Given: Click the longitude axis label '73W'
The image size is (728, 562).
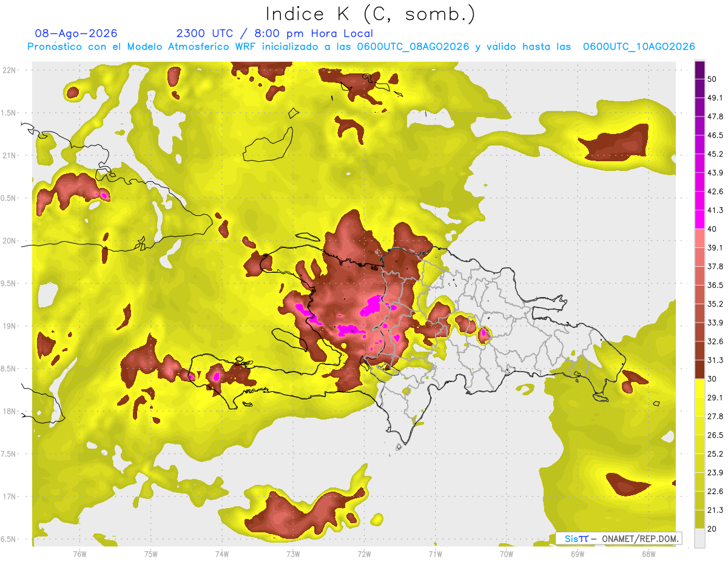Looking at the screenshot, I should [293, 554].
